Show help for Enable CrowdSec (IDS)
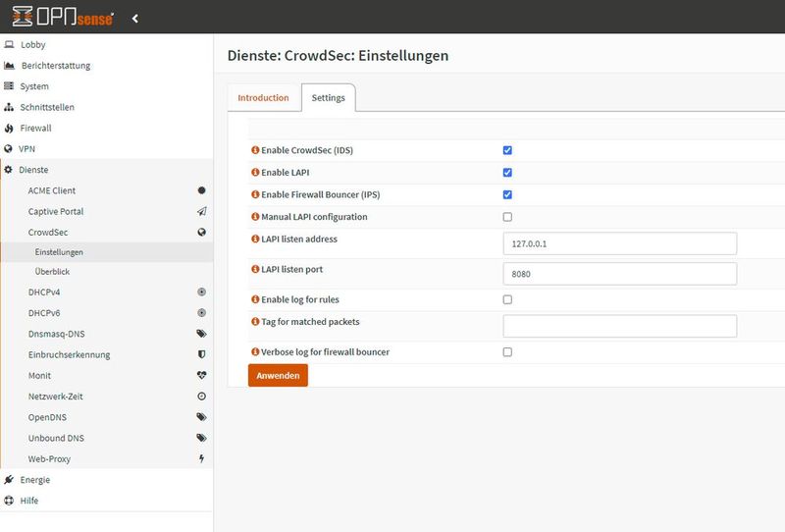Viewport: 785px width, 532px height. 255,150
